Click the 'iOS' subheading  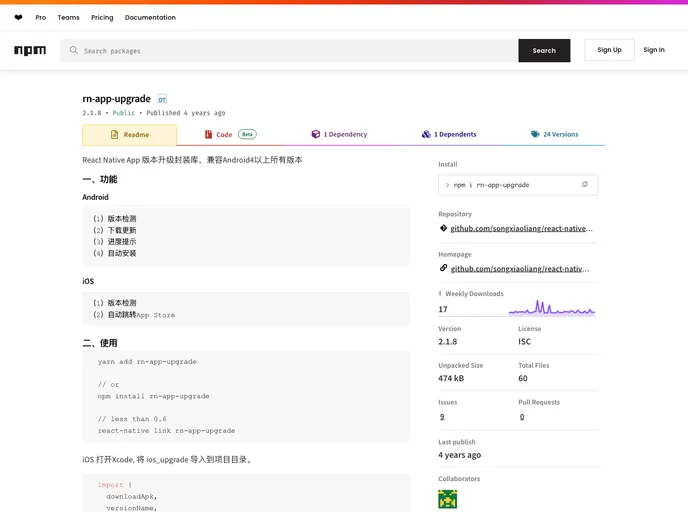click(88, 281)
